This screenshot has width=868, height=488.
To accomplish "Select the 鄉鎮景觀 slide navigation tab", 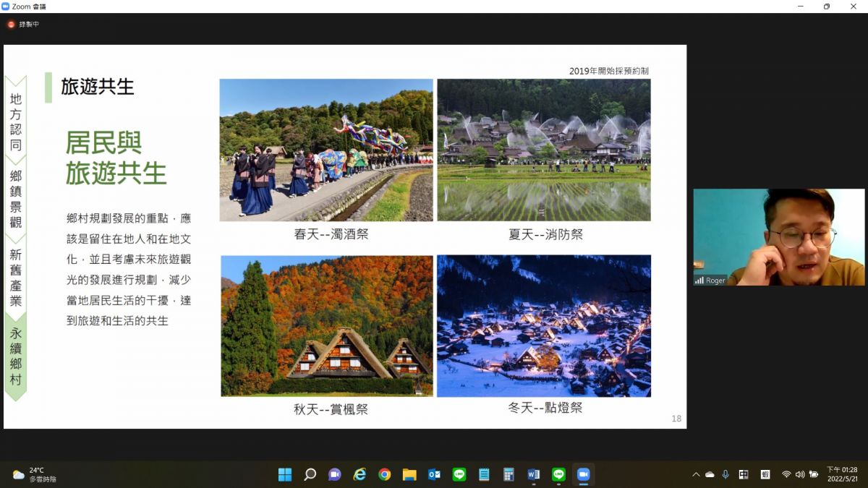I will click(x=16, y=199).
